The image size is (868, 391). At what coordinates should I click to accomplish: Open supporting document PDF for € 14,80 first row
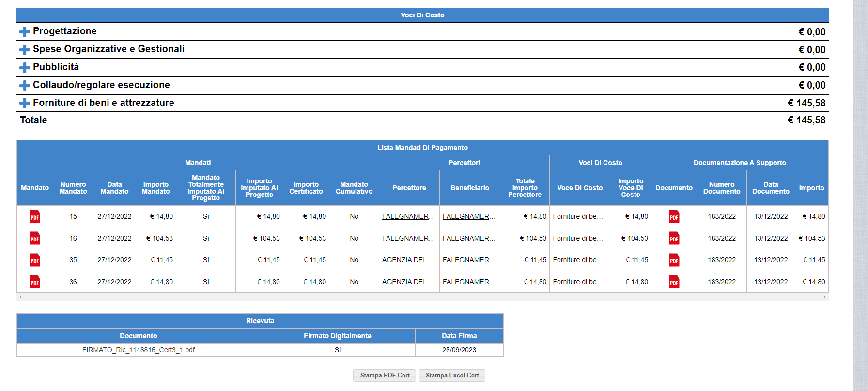[674, 216]
